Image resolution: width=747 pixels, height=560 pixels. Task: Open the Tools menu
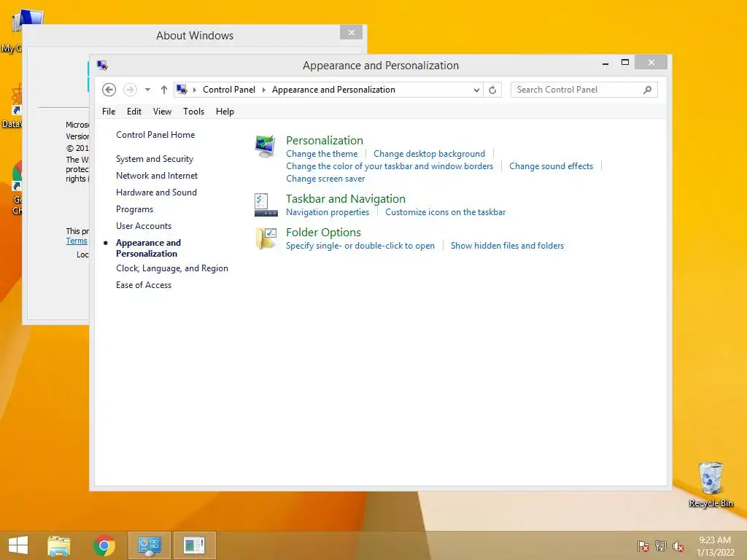(x=193, y=112)
